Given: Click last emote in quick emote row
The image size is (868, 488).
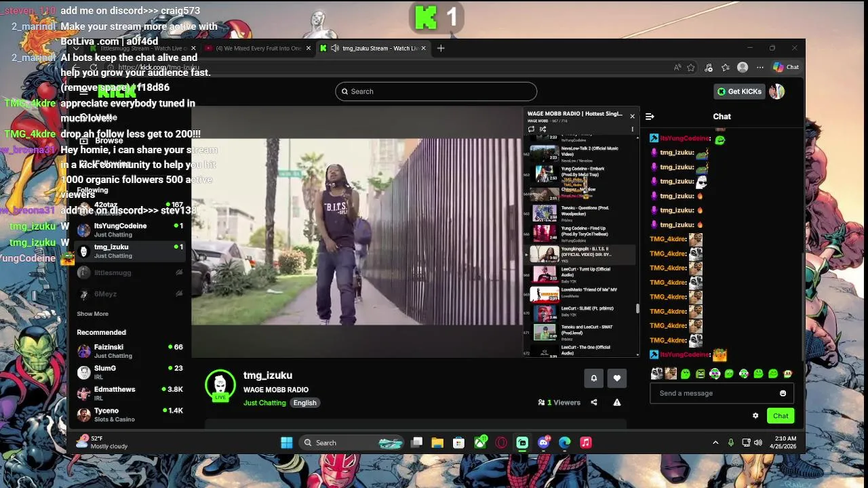Looking at the screenshot, I should pos(787,373).
